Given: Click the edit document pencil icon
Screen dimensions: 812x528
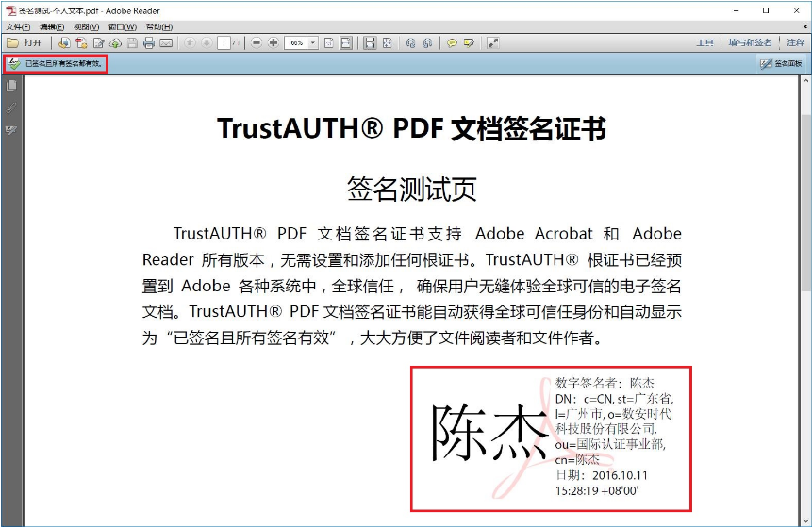Looking at the screenshot, I should pos(98,43).
